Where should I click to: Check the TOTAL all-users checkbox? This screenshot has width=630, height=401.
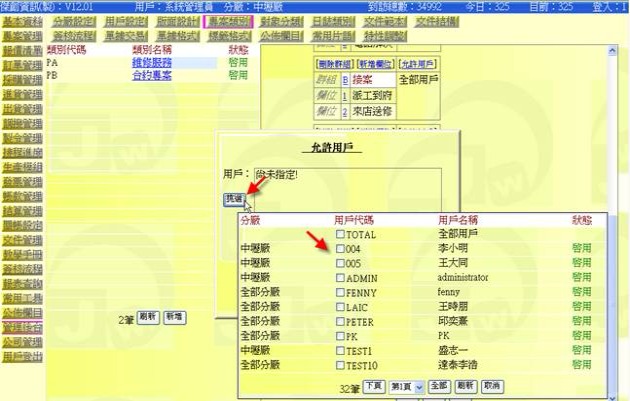340,233
